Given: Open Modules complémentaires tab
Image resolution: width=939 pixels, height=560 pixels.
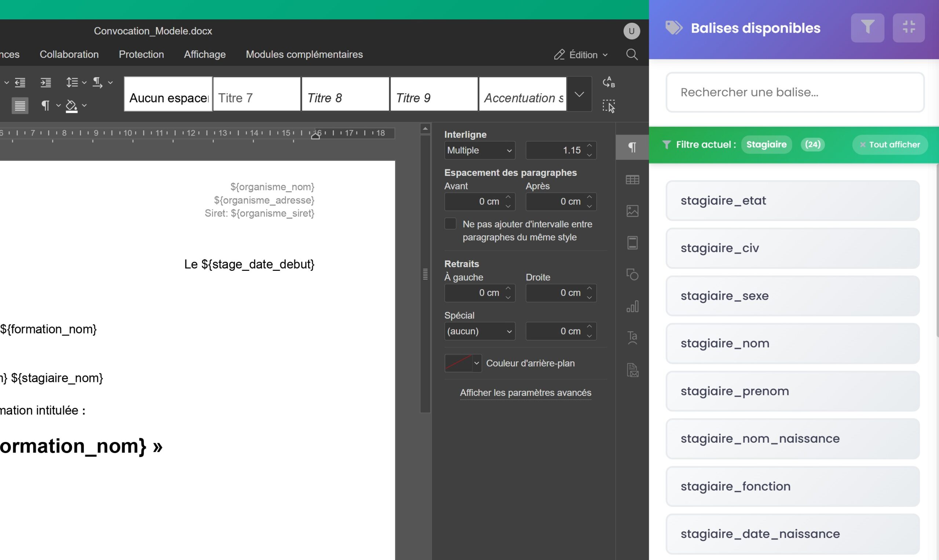Looking at the screenshot, I should click(x=304, y=55).
